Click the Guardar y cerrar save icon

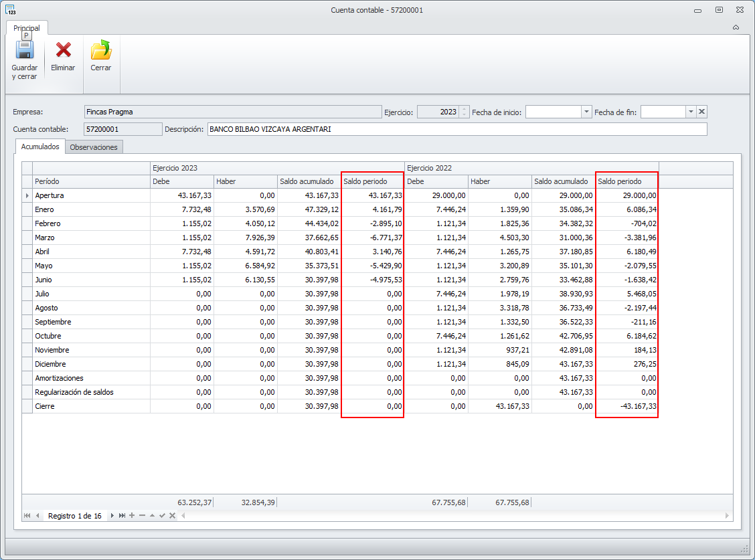[24, 51]
